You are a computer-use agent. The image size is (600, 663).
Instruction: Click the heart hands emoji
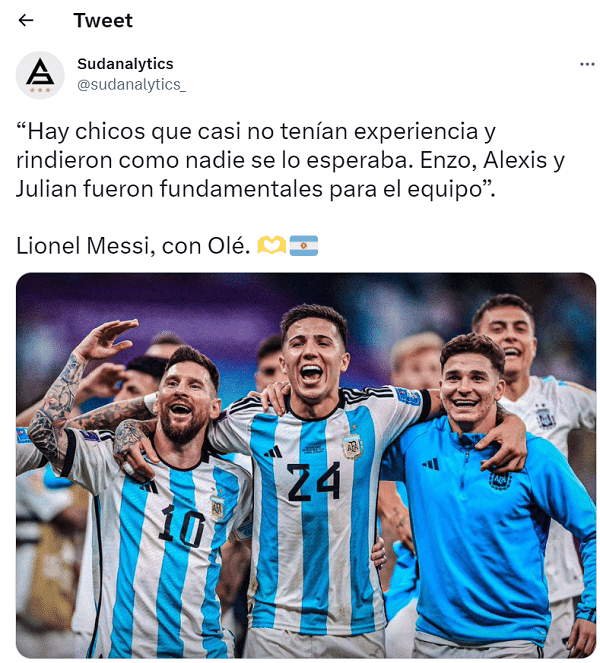272,245
